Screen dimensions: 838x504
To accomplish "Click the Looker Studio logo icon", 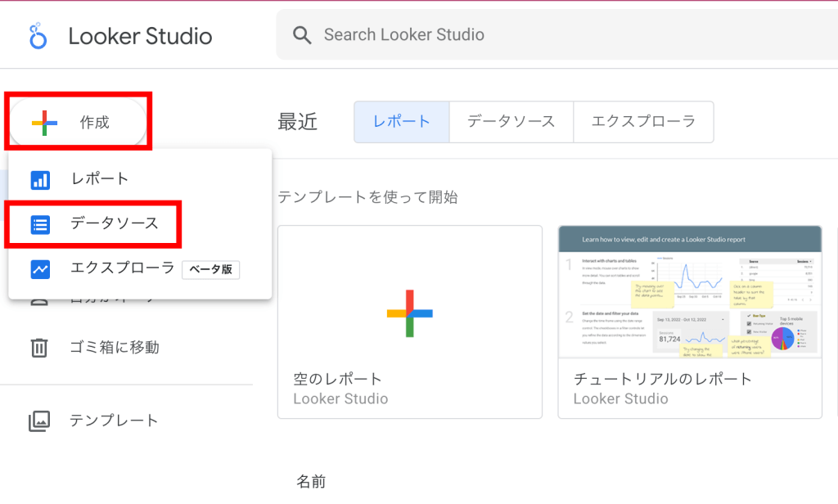I will coord(38,36).
